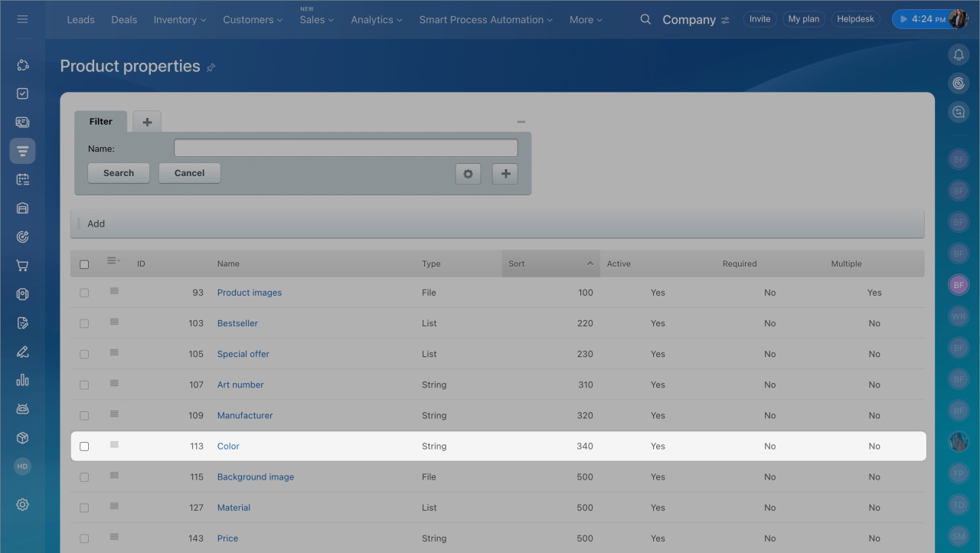Screen dimensions: 980x553
Task: Open settings gear in left sidebar
Action: 22,504
